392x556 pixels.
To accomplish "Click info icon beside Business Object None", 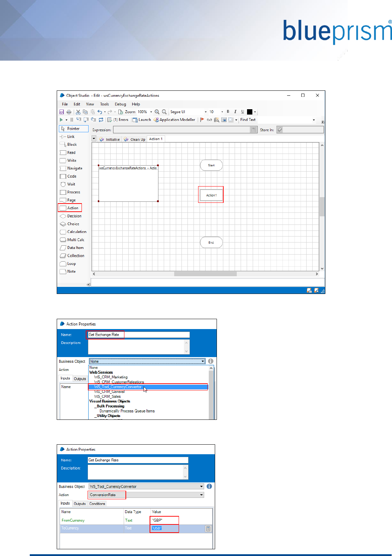I will click(x=211, y=361).
